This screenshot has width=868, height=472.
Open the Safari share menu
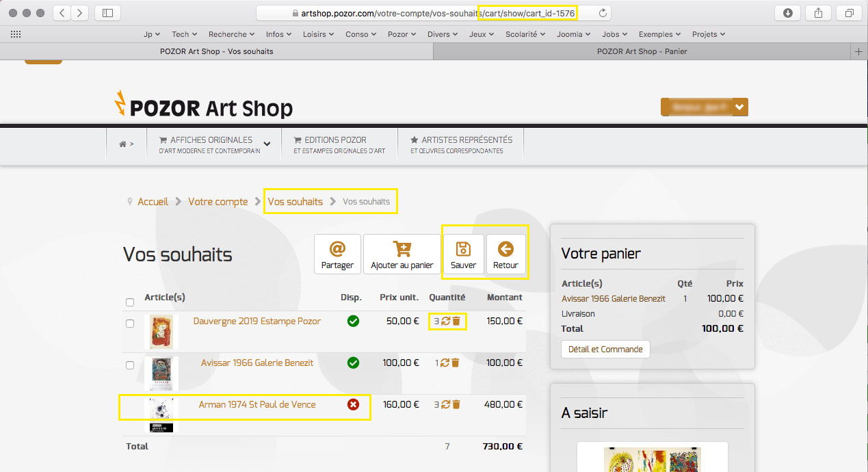(x=818, y=13)
